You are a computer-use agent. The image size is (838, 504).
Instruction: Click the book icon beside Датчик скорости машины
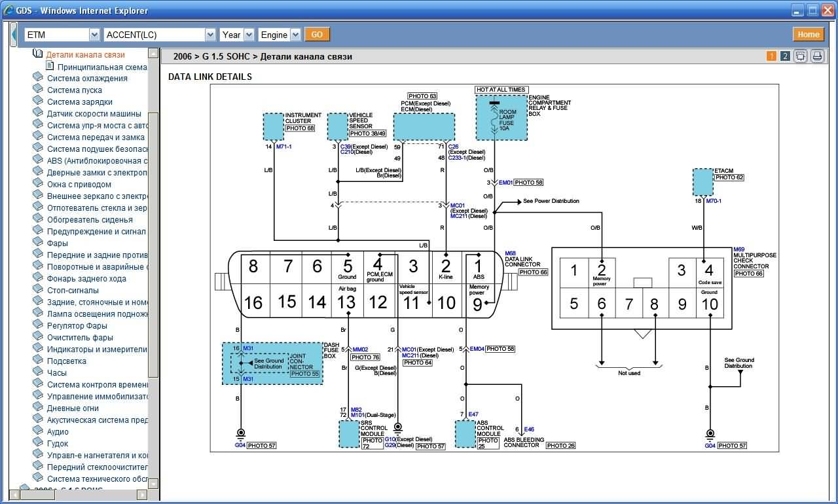tap(38, 113)
